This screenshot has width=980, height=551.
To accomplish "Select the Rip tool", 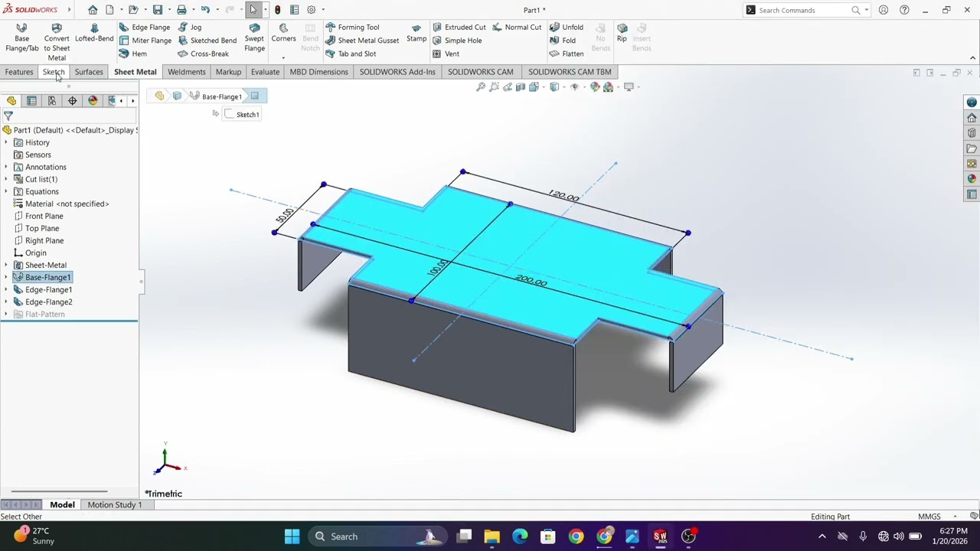I will coord(622,33).
